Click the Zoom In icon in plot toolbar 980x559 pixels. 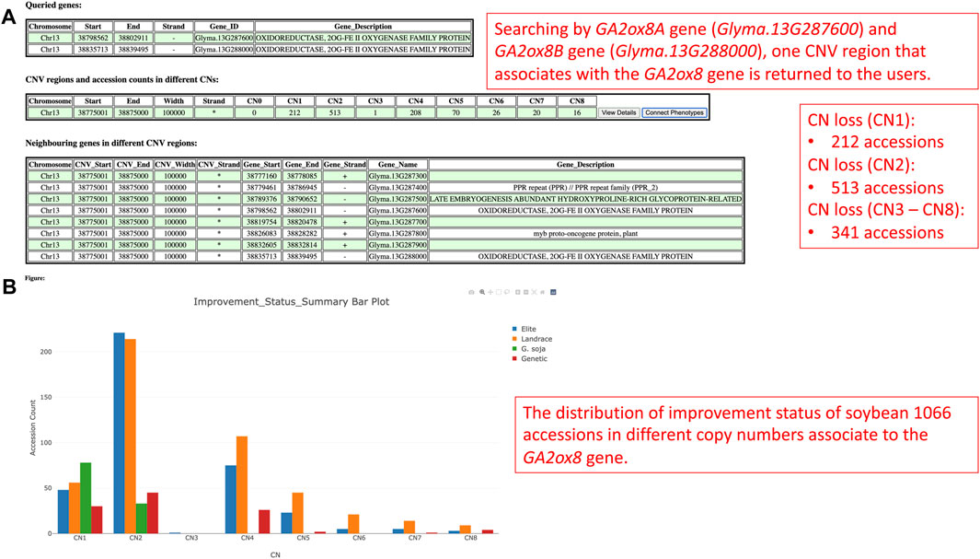point(517,292)
